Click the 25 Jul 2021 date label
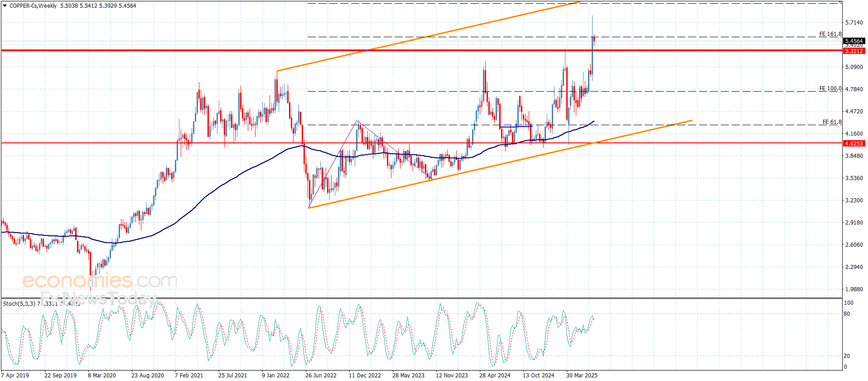868x381 pixels. click(232, 375)
